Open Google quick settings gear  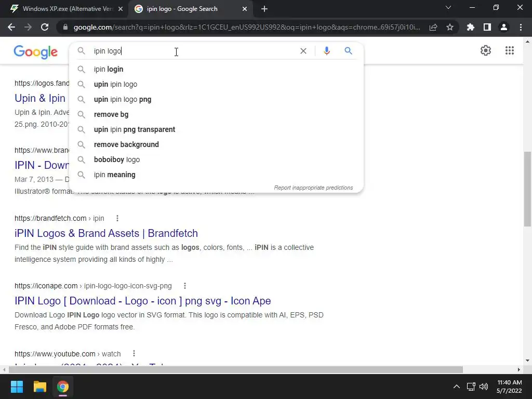(486, 50)
